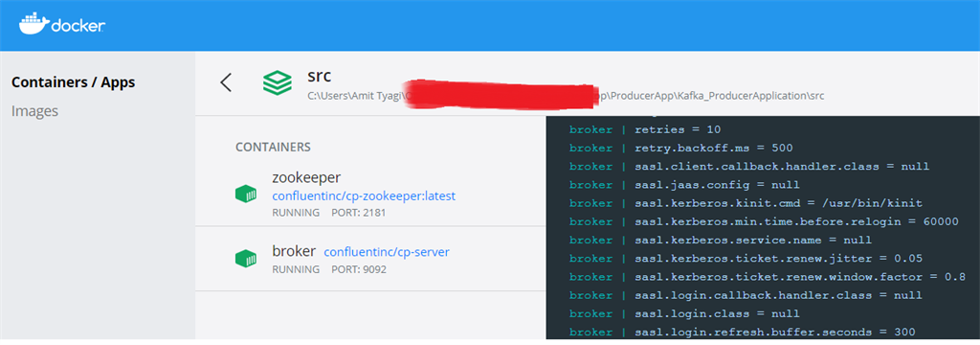Click the CONTAINERS section heading
This screenshot has width=980, height=345.
(x=273, y=148)
